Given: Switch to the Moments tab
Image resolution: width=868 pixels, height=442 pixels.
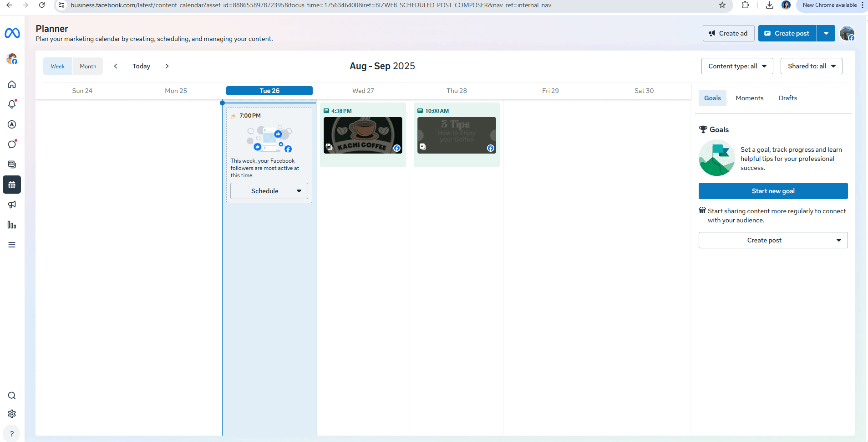Looking at the screenshot, I should click(x=750, y=98).
